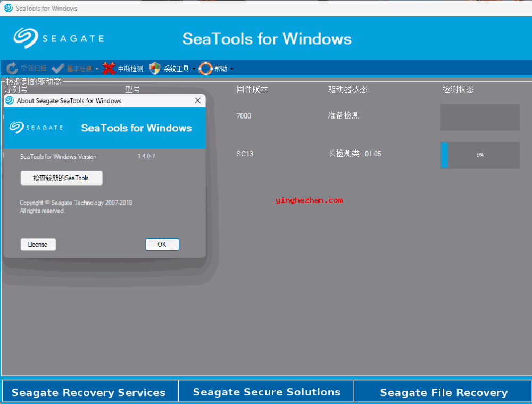The width and height of the screenshot is (532, 404).
Task: Open Seagate File Recovery
Action: [x=443, y=392]
